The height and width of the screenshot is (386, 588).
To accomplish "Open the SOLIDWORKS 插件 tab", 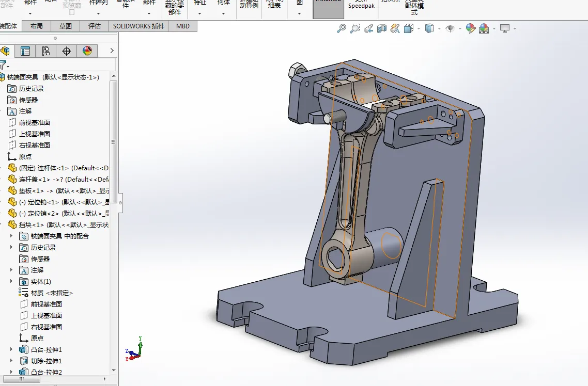I will click(138, 26).
